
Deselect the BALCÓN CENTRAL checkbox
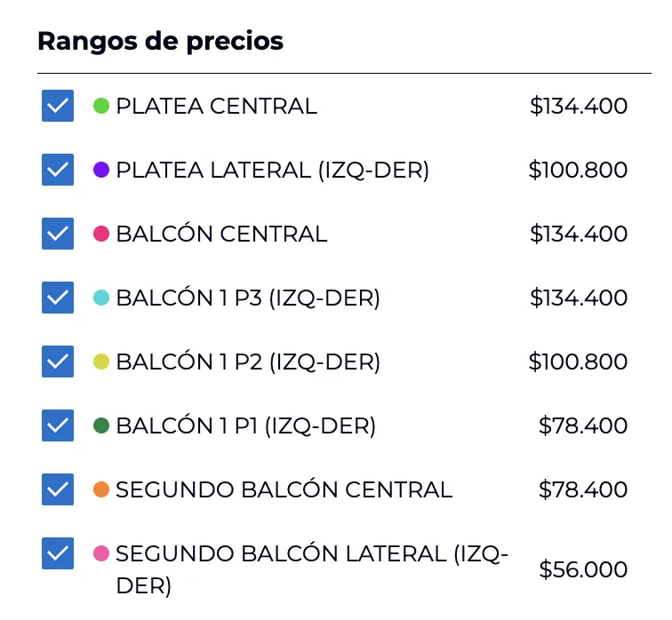click(58, 234)
